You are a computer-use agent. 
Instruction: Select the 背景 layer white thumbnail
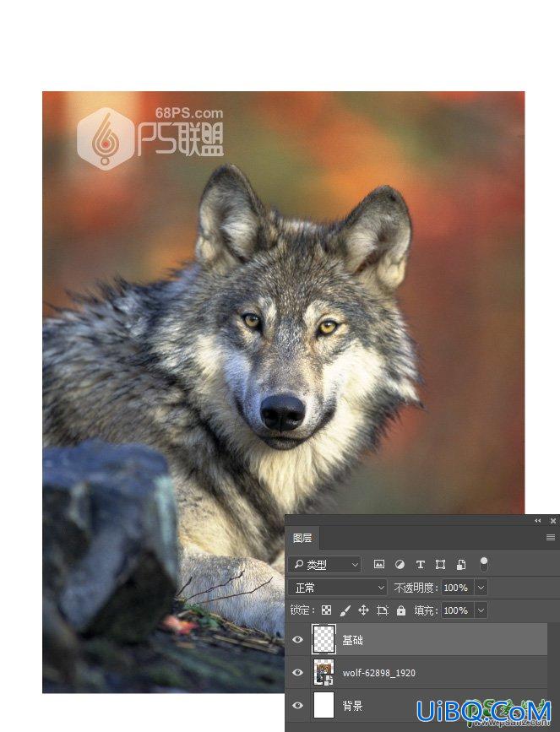[x=323, y=705]
